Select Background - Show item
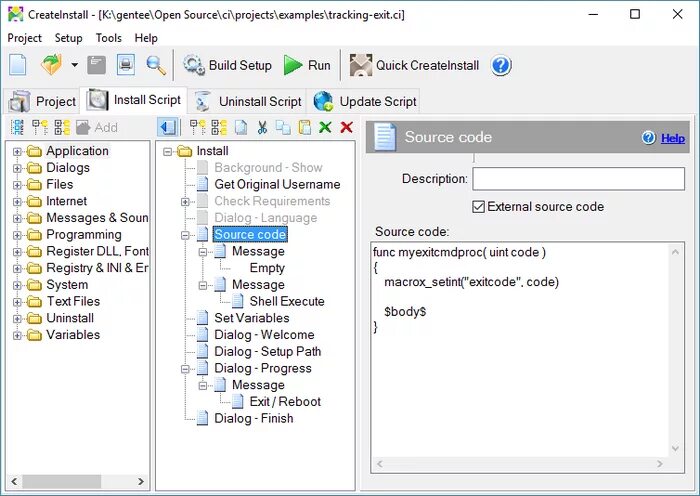The width and height of the screenshot is (700, 496). tap(268, 167)
